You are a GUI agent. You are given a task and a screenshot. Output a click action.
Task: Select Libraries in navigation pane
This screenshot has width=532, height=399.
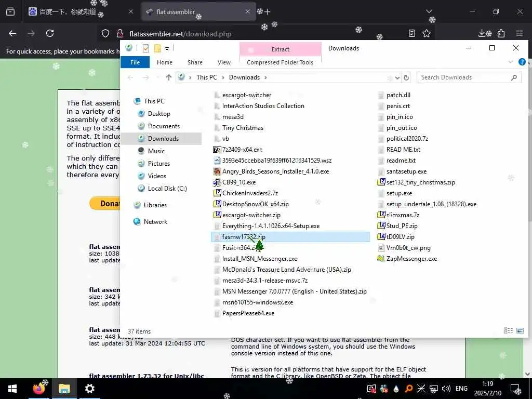click(x=155, y=205)
